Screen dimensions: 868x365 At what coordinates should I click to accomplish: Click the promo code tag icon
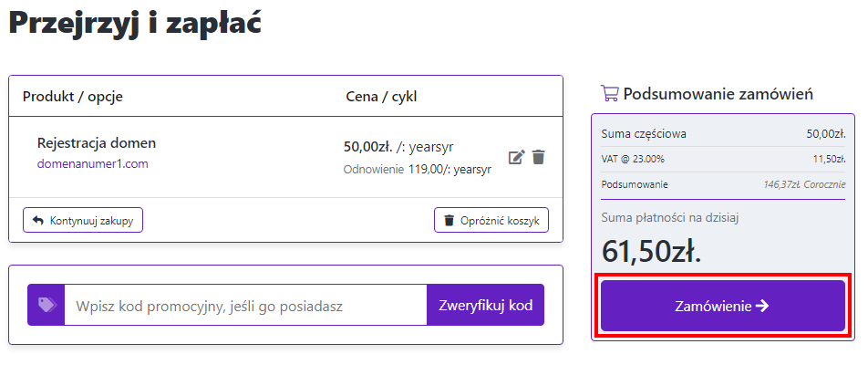[x=46, y=305]
